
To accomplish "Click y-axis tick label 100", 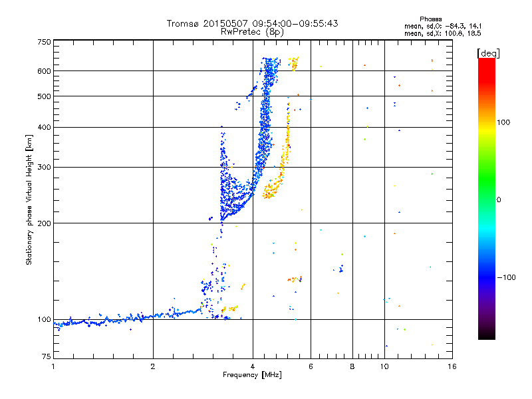I will pos(44,320).
